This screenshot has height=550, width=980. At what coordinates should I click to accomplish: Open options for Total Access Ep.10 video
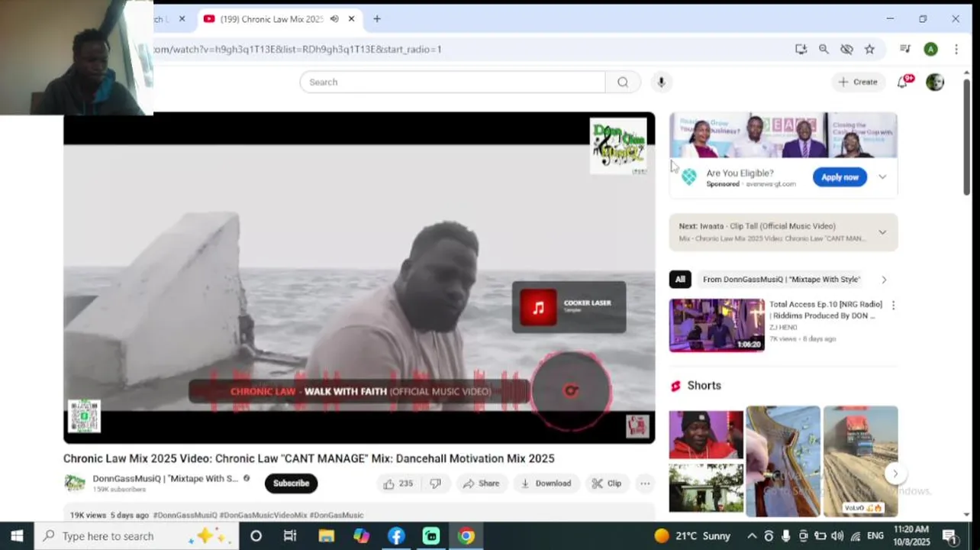(893, 305)
